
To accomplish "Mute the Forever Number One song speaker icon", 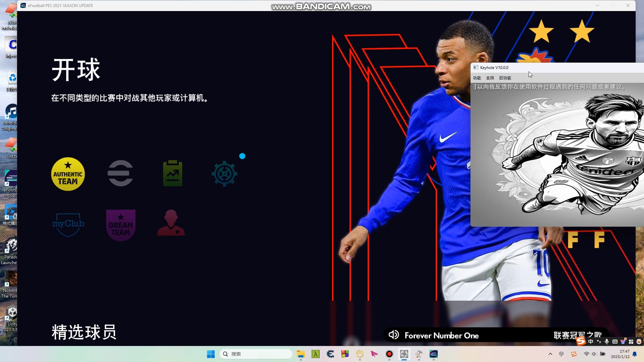I will (x=394, y=335).
